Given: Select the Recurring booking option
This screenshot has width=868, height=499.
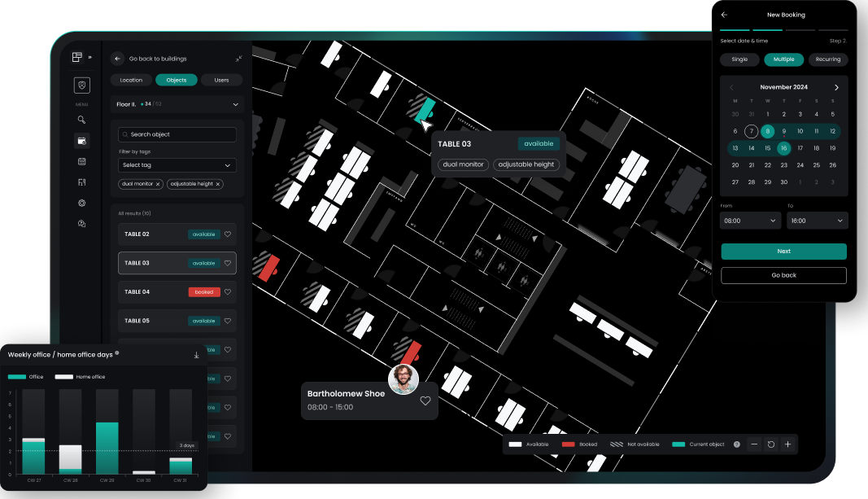Looking at the screenshot, I should pyautogui.click(x=828, y=59).
